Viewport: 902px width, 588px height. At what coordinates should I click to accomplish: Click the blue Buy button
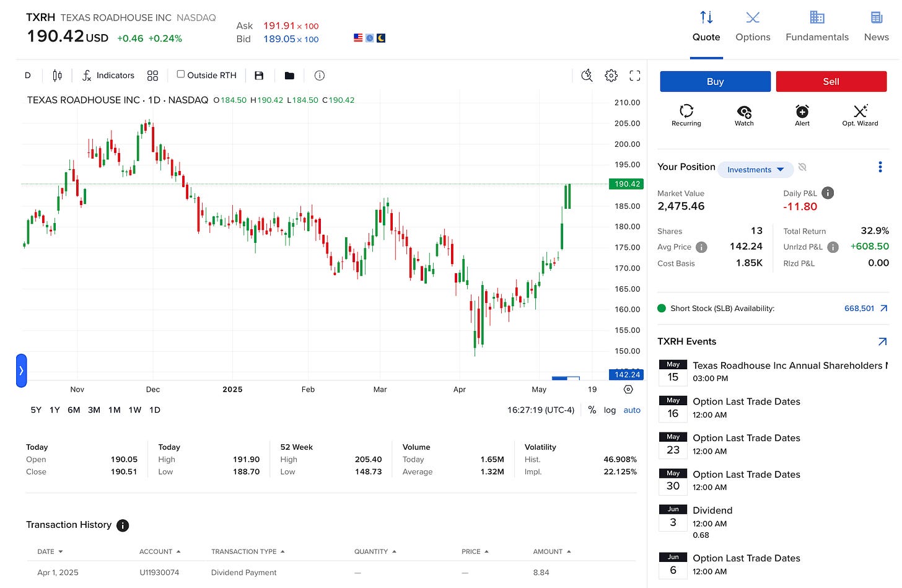(716, 82)
